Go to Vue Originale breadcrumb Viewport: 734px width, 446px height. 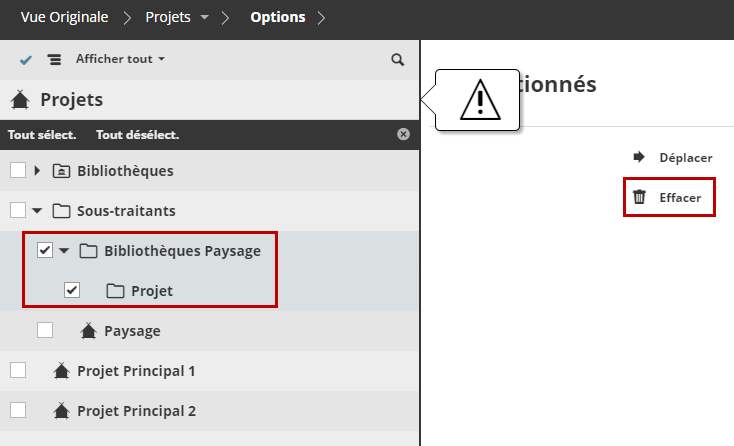coord(65,18)
